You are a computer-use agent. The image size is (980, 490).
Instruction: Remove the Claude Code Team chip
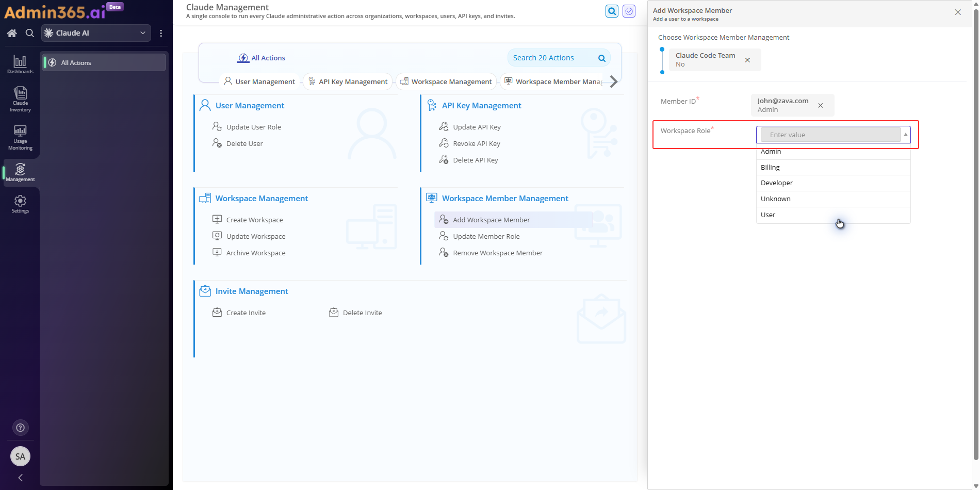click(x=747, y=60)
